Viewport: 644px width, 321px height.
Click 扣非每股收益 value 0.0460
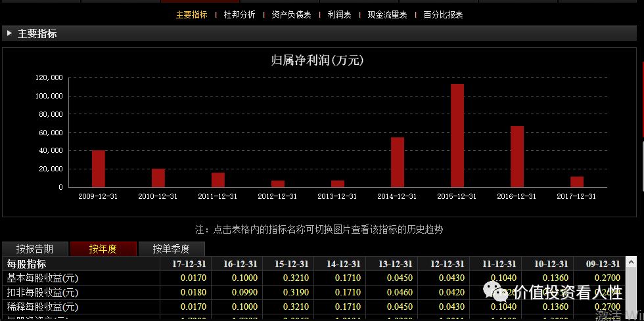(400, 292)
